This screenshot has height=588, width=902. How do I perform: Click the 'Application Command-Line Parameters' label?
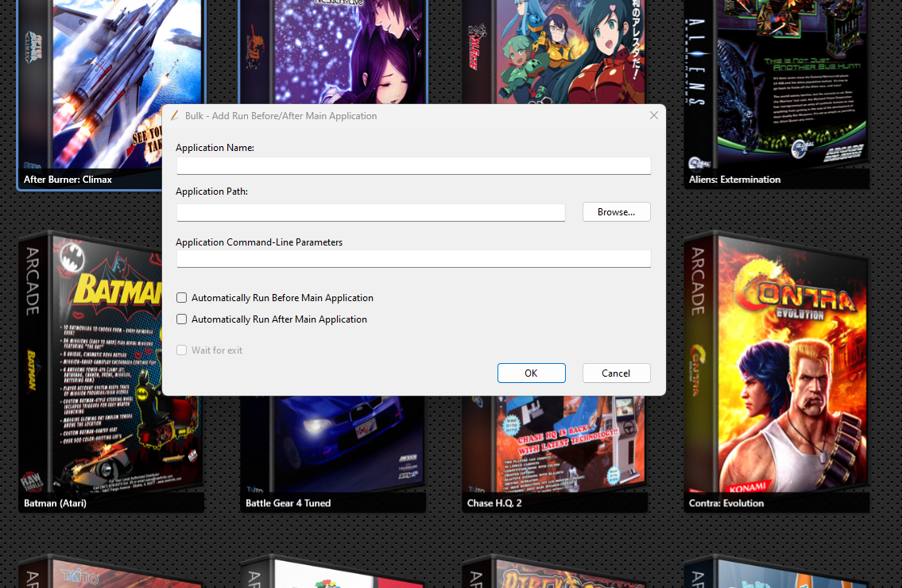tap(259, 242)
